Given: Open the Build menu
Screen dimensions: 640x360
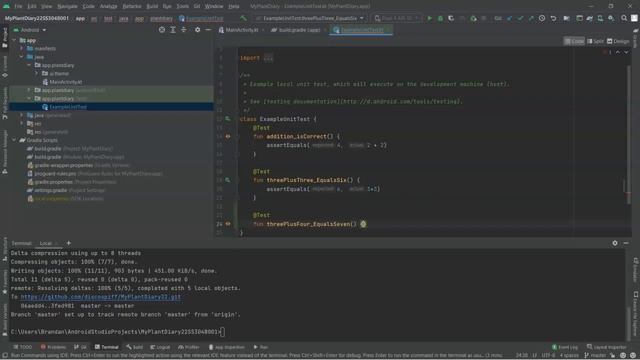Looking at the screenshot, I should (152, 6).
